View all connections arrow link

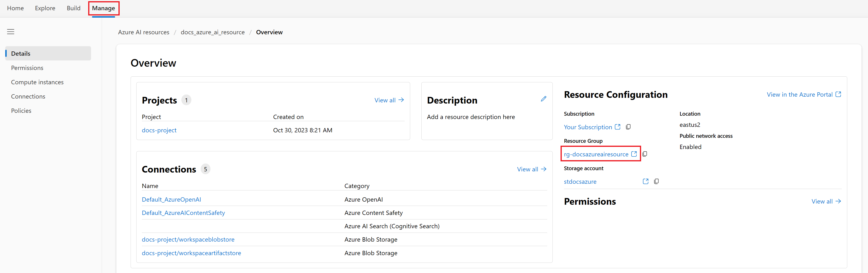(532, 169)
